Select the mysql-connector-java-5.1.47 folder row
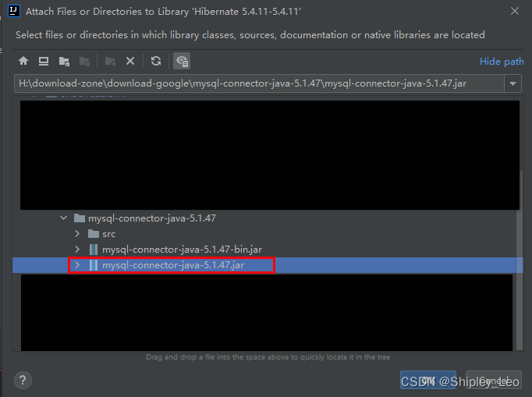Viewport: 532px width, 397px height. [x=268, y=218]
